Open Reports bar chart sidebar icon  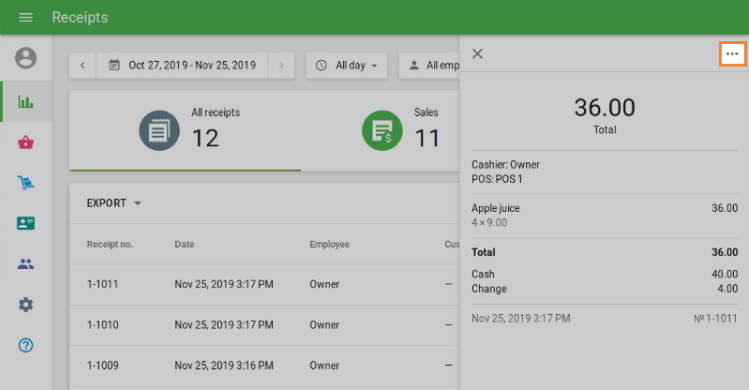click(26, 101)
